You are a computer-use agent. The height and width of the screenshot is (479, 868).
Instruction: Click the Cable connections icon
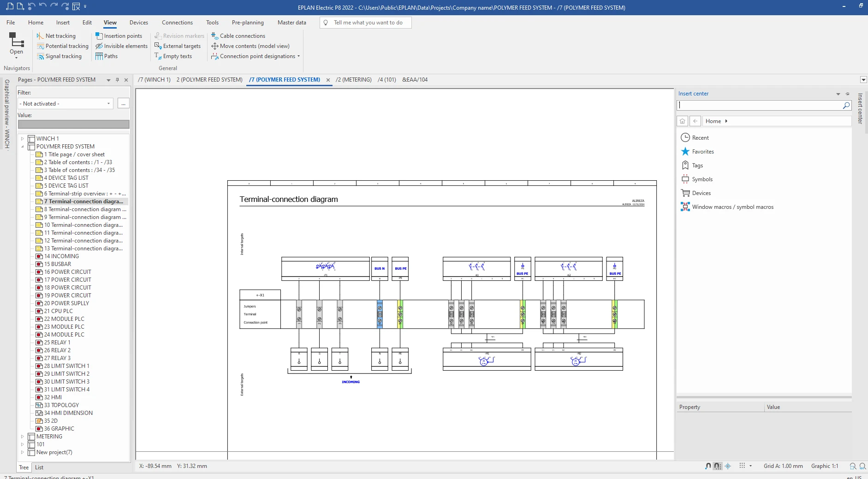[x=214, y=35]
